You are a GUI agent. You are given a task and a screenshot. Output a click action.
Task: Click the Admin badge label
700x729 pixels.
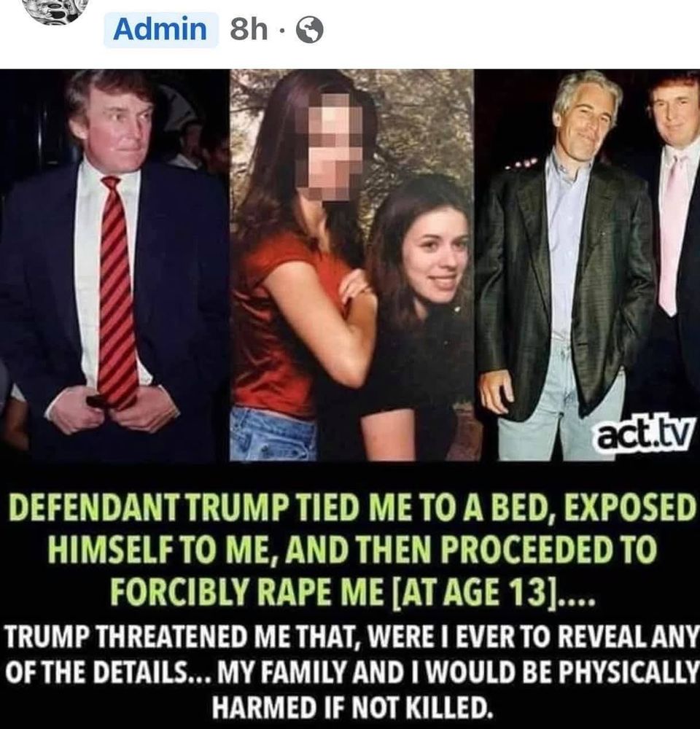160,30
